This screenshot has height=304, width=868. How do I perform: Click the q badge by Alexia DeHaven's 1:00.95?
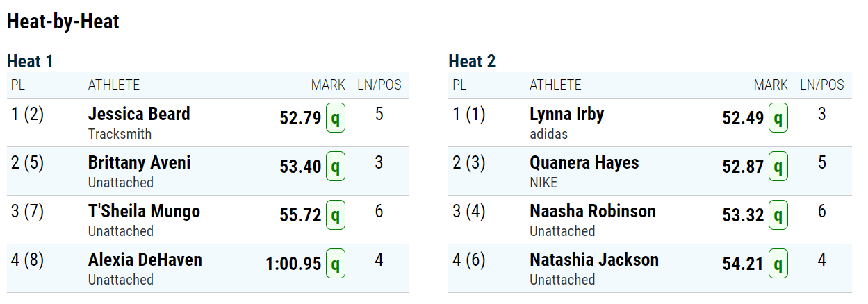tap(336, 264)
